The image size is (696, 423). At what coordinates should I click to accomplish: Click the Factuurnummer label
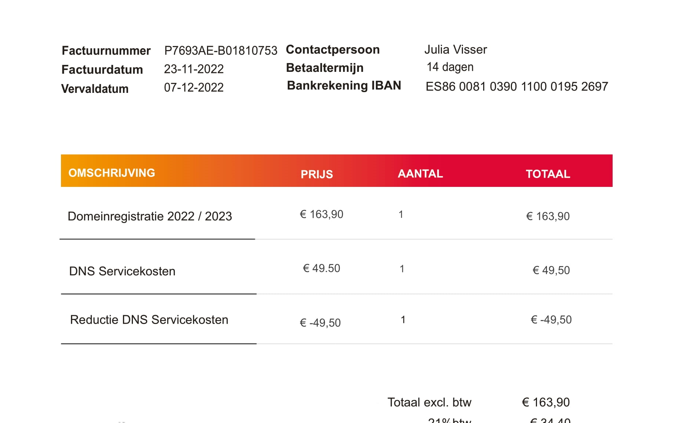pos(106,51)
